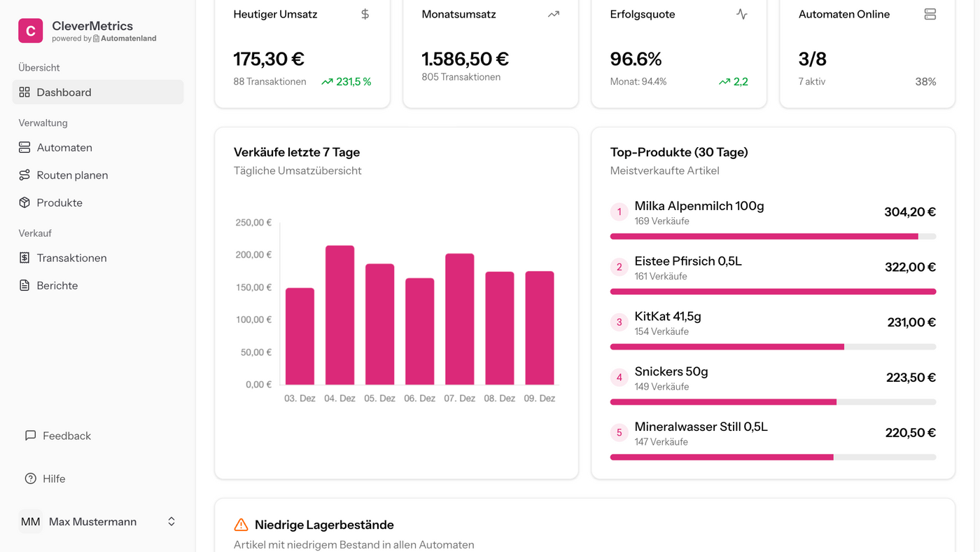This screenshot has height=552, width=980.
Task: Click the 3/8 Automaten Online value
Action: click(x=813, y=59)
